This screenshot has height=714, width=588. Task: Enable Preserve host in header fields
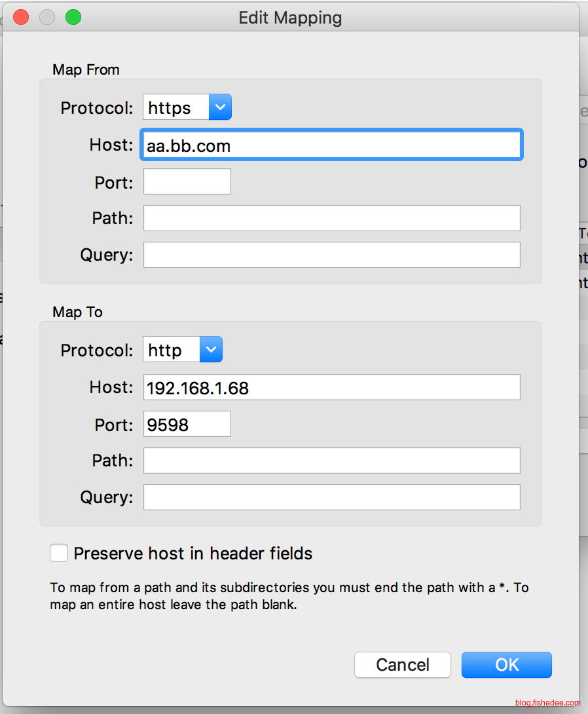pos(59,554)
